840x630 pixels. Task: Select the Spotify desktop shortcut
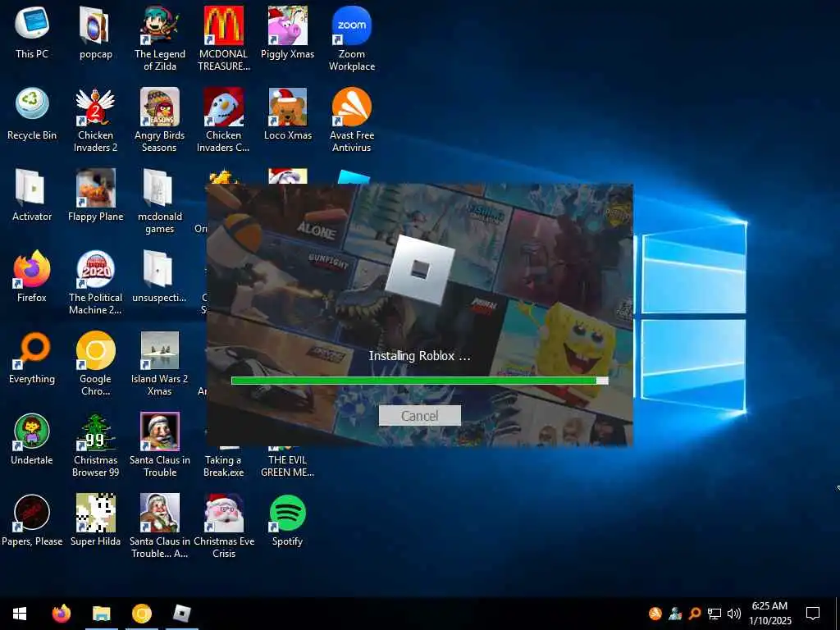coord(288,520)
